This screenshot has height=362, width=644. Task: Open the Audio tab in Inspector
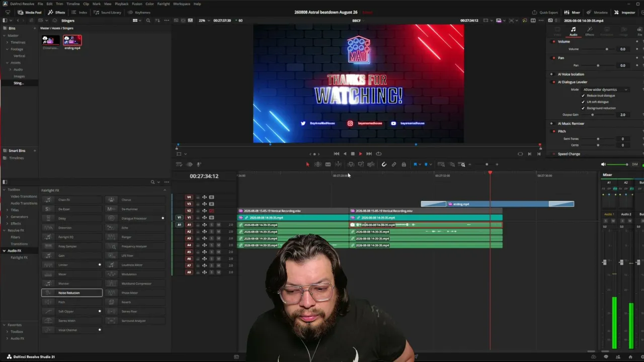point(573,32)
